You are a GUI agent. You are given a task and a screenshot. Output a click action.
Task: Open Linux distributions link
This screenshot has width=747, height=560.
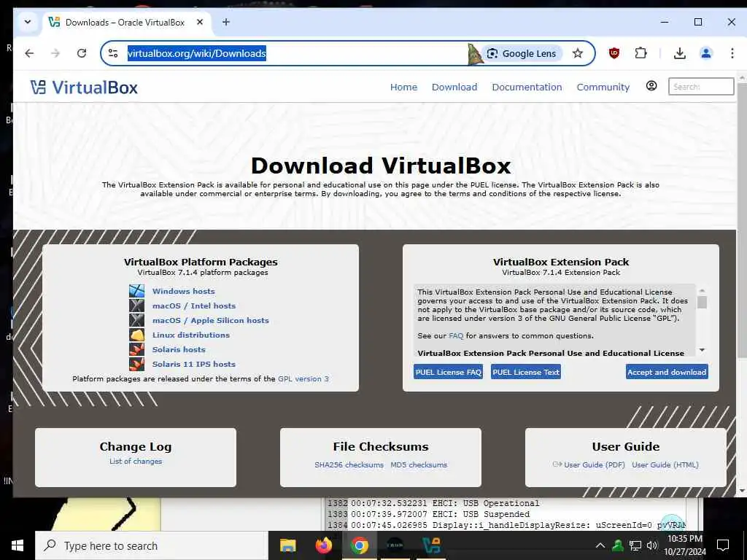[190, 335]
